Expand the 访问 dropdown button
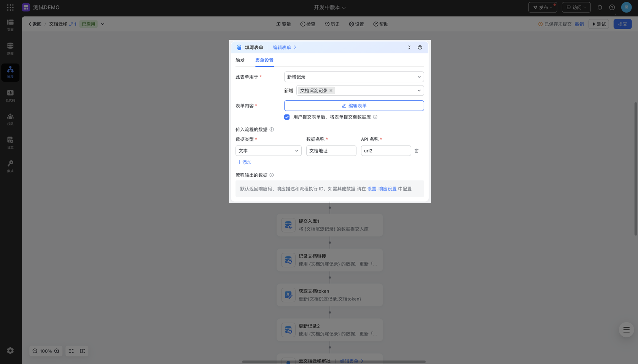 pyautogui.click(x=576, y=7)
